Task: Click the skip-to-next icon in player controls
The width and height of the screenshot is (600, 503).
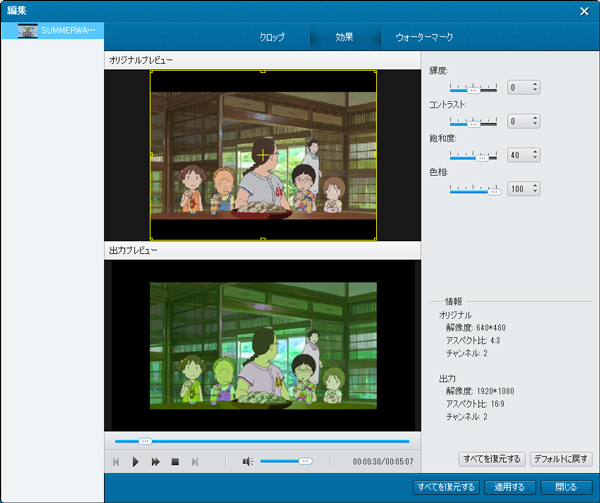Action: tap(195, 462)
